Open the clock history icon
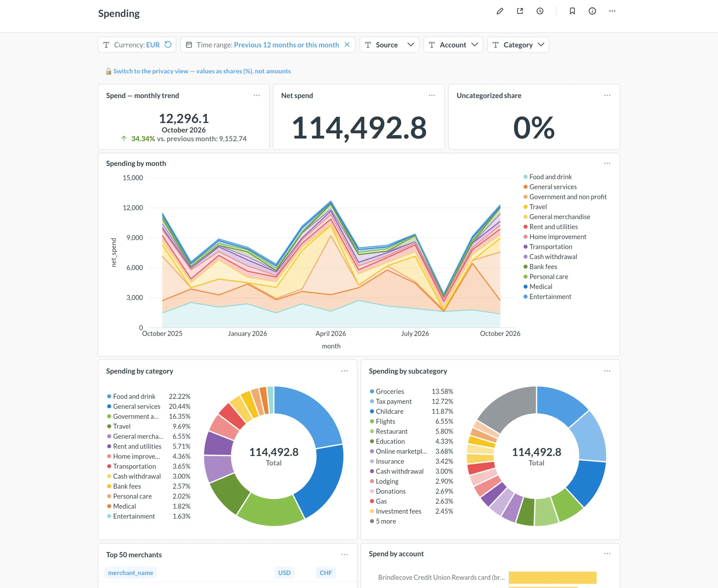 click(540, 11)
